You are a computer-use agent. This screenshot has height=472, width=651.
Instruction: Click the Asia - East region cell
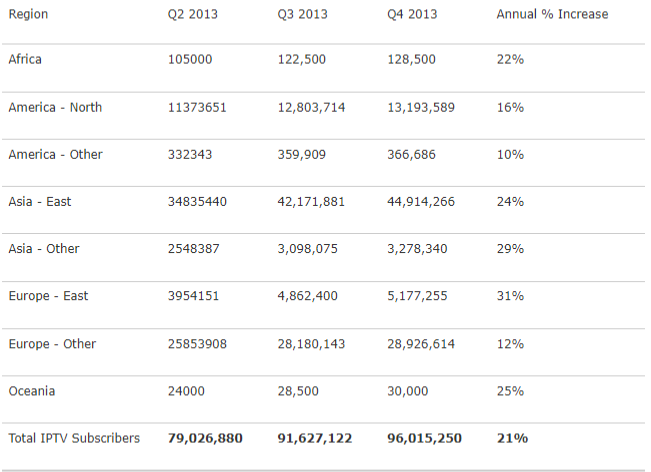click(x=40, y=202)
